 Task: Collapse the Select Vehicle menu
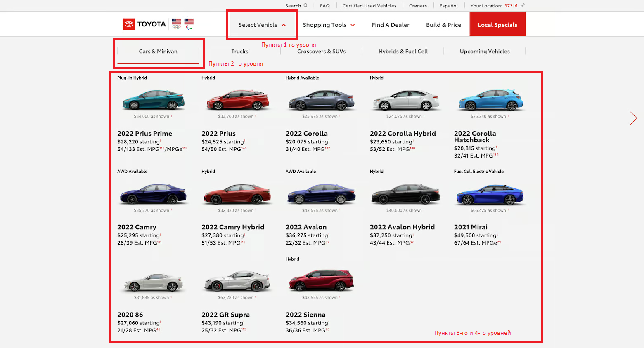click(x=262, y=25)
